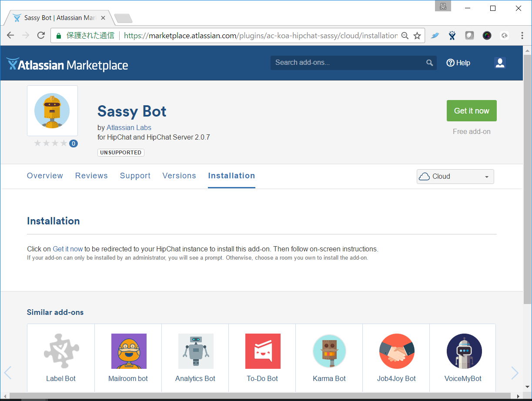Open the Job4Joy Bot add-on icon
Viewport: 532px width, 401px height.
[x=397, y=351]
